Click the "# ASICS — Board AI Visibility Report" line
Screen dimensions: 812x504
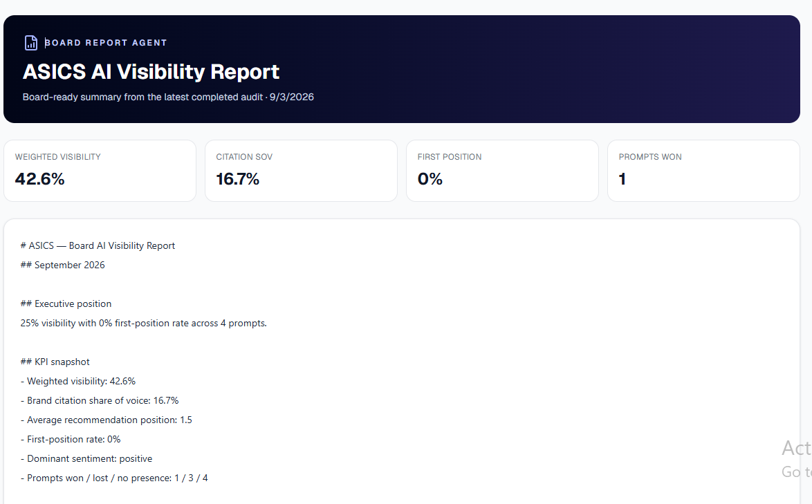[98, 246]
